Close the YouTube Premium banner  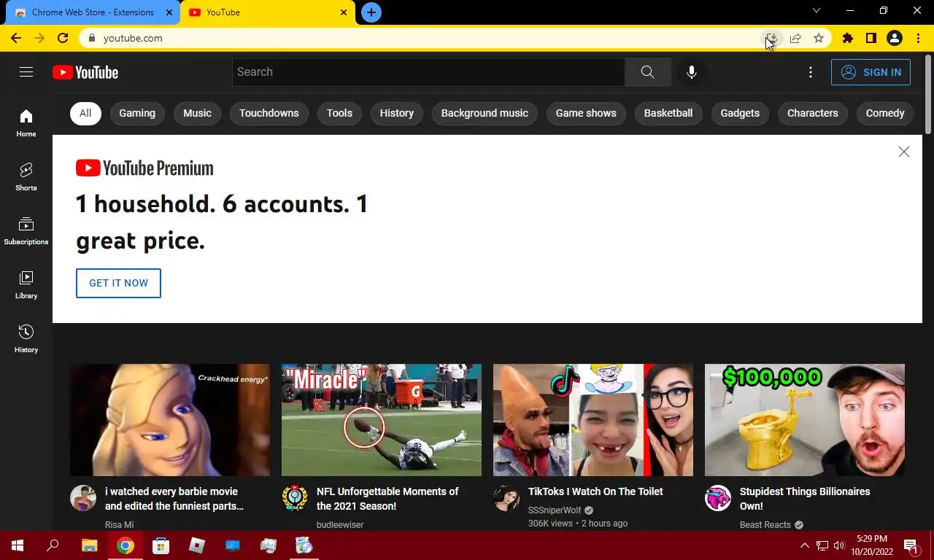(903, 152)
